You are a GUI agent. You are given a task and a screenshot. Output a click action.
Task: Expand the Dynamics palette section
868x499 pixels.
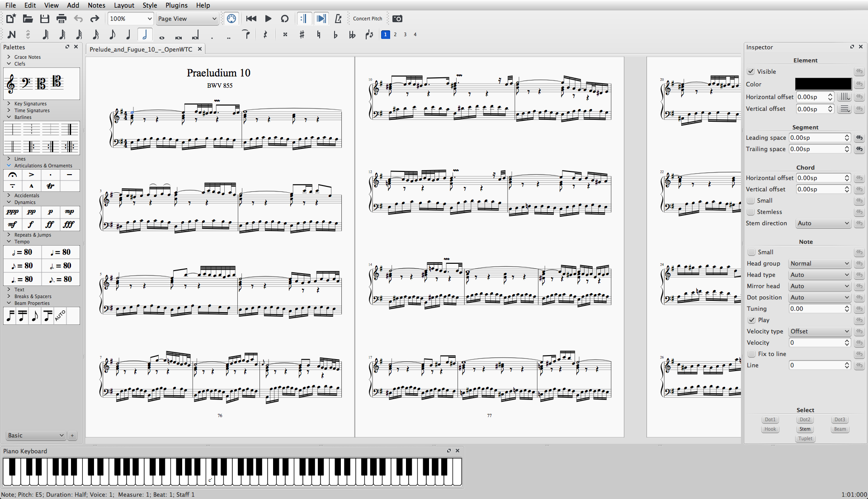coord(25,202)
